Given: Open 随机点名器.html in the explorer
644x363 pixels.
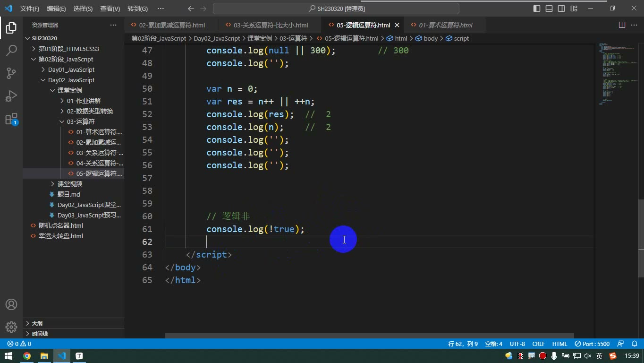Looking at the screenshot, I should pos(60,225).
